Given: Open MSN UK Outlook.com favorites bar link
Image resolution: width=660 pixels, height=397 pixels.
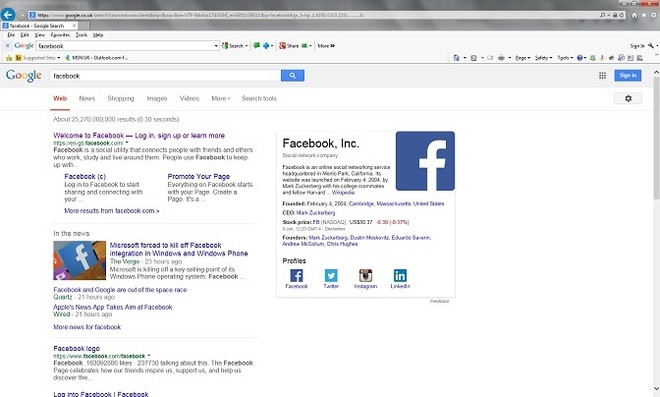Looking at the screenshot, I should tap(96, 58).
